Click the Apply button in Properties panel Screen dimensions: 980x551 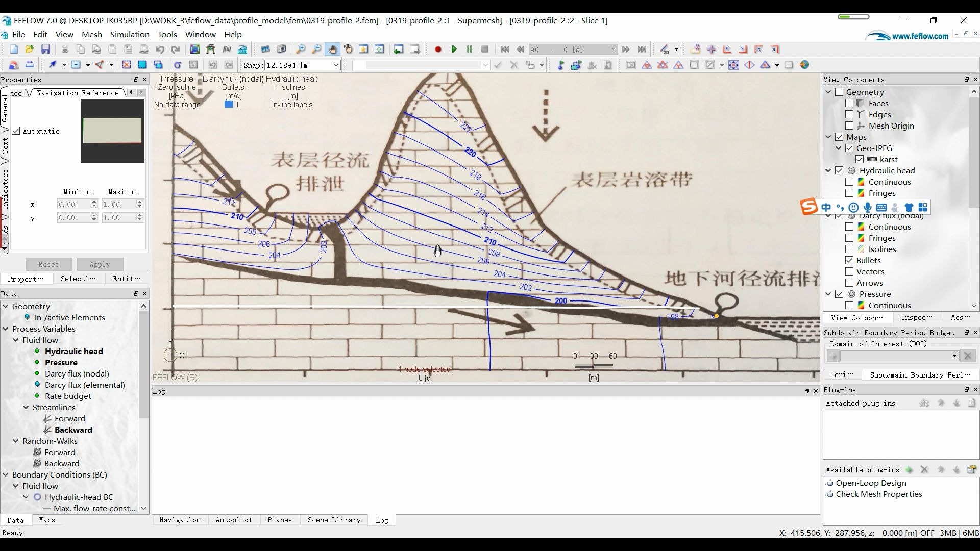[x=100, y=264]
